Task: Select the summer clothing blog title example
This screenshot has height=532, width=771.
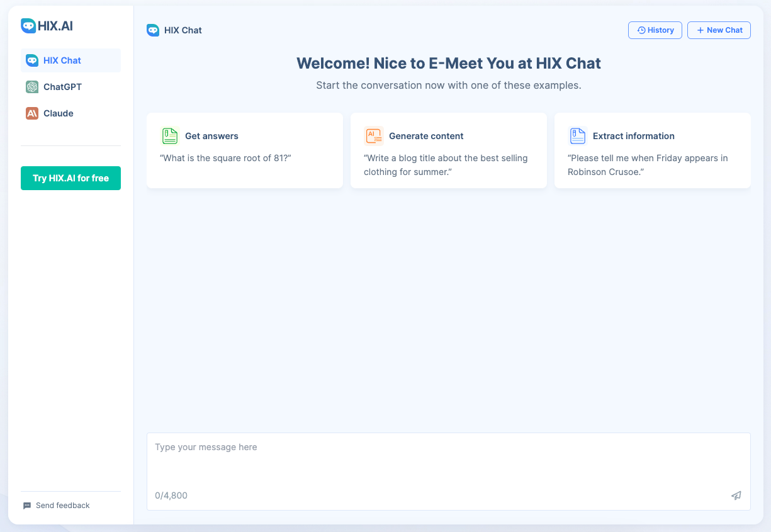Action: 448,150
